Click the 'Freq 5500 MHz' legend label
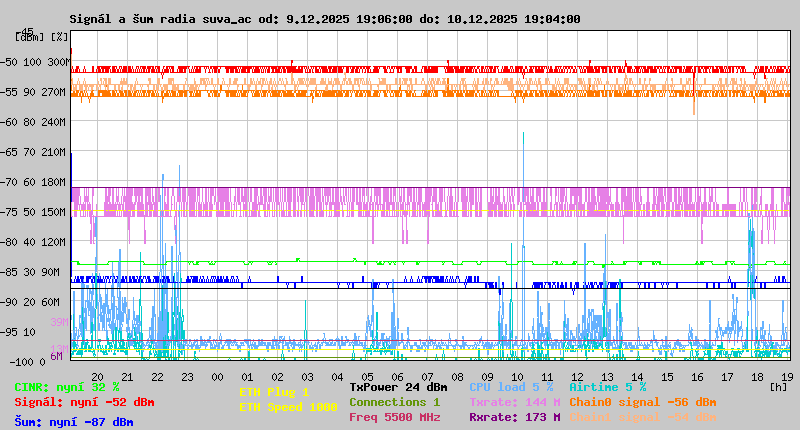This screenshot has height=430, width=800. pyautogui.click(x=395, y=417)
